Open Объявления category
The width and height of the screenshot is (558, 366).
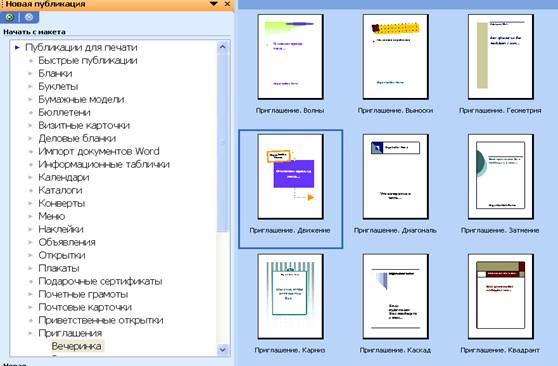tap(67, 242)
